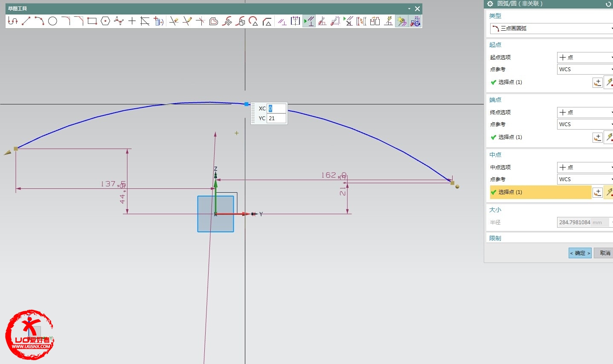Open end point option dropdown

click(585, 112)
